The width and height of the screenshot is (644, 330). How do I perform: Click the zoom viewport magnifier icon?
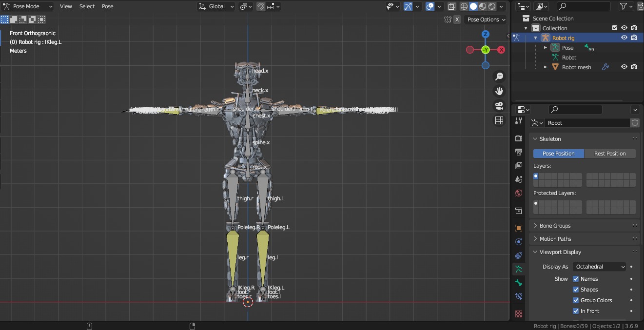click(499, 77)
